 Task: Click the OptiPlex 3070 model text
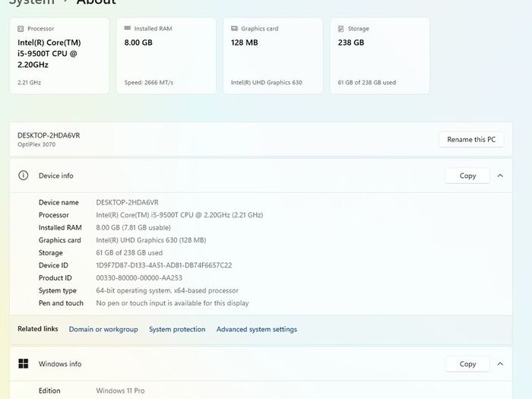coord(36,144)
